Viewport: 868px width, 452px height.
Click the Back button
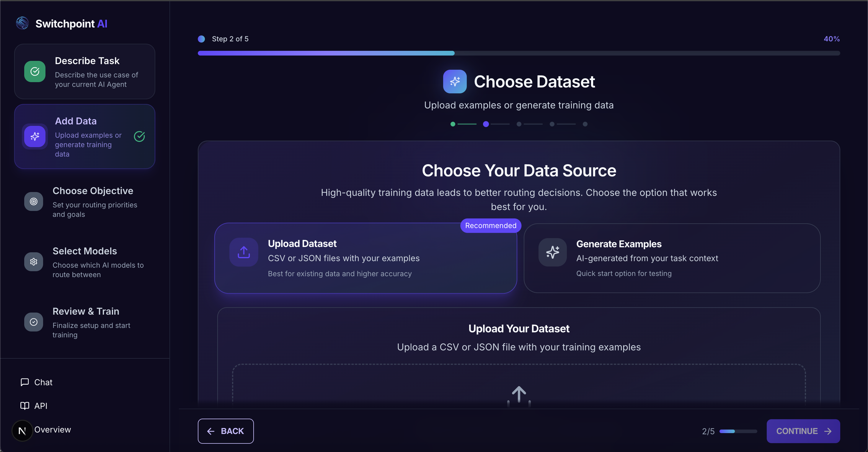pos(226,431)
